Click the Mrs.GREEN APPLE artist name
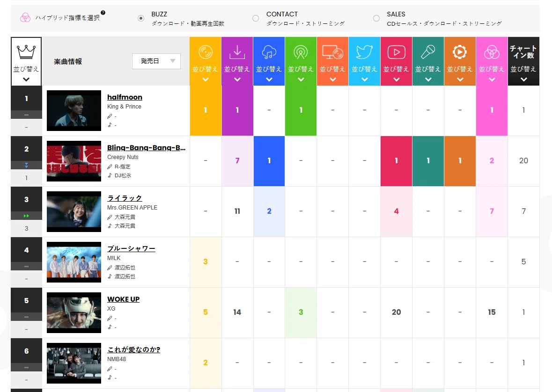Screen dimensions: 552x392 click(132, 208)
